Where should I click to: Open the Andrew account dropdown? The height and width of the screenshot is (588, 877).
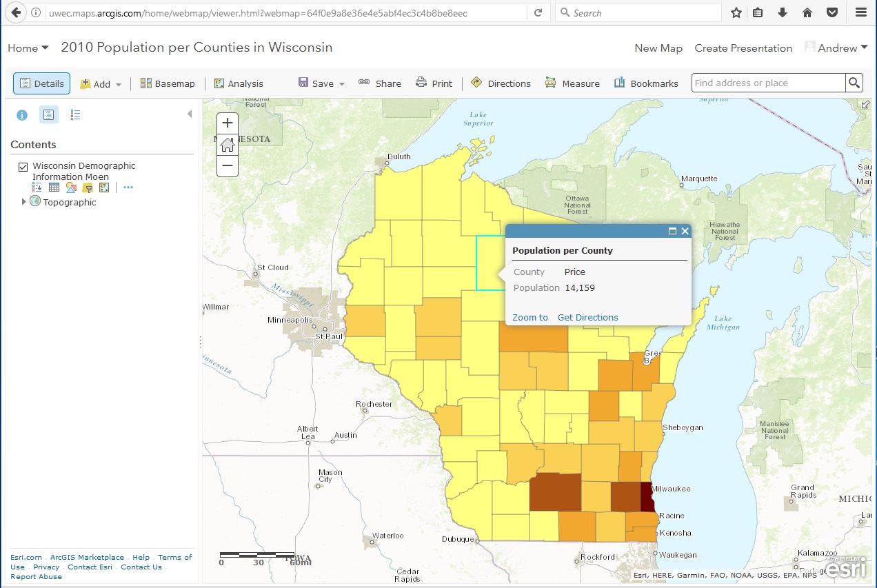pos(836,48)
